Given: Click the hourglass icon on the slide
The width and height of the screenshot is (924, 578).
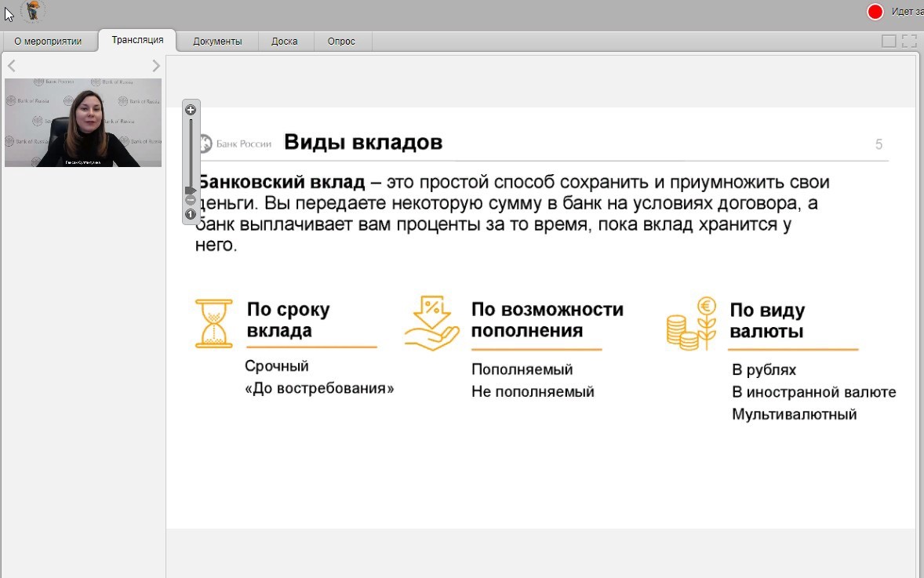Looking at the screenshot, I should 214,323.
